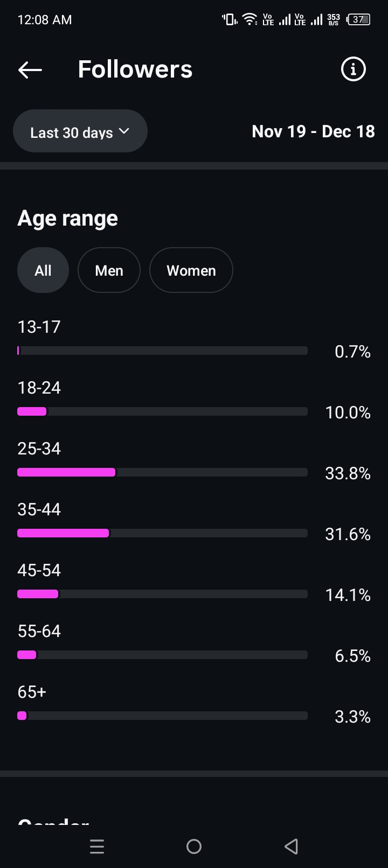This screenshot has width=388, height=868.
Task: Tap the battery status icon
Action: coord(359,20)
